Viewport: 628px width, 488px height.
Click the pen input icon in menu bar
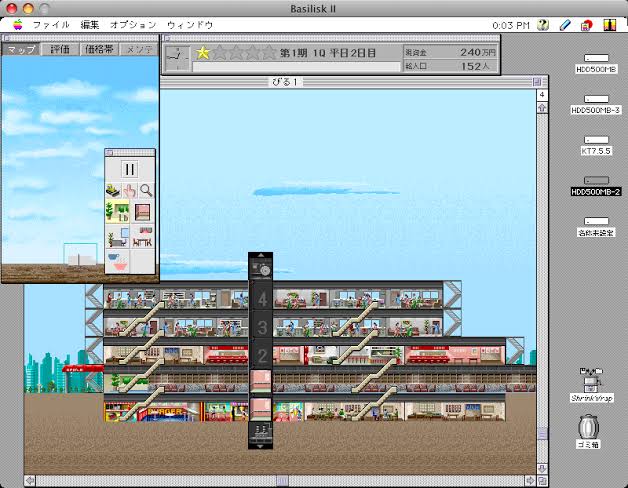pyautogui.click(x=565, y=25)
